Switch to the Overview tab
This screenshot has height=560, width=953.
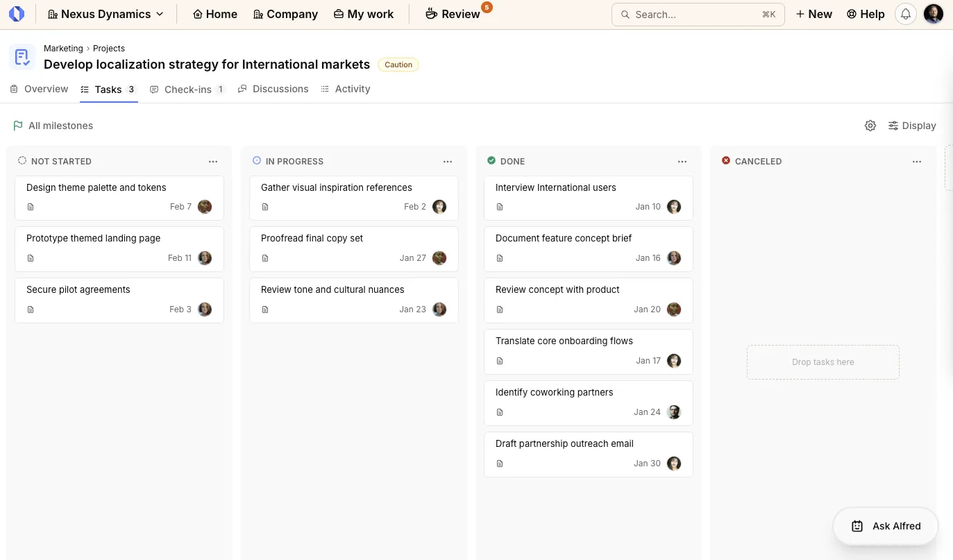39,89
